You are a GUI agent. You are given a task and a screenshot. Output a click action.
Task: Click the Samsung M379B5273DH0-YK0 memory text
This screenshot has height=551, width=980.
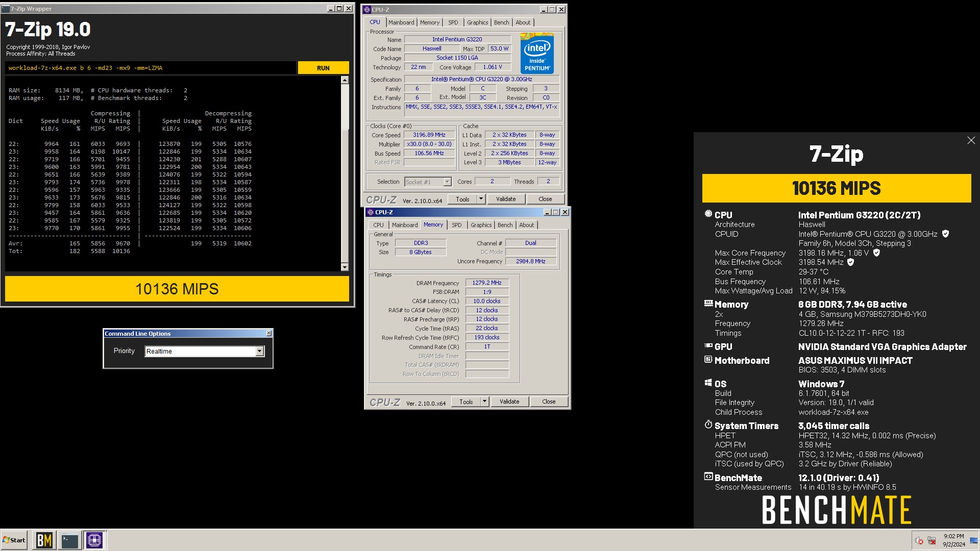pyautogui.click(x=863, y=314)
